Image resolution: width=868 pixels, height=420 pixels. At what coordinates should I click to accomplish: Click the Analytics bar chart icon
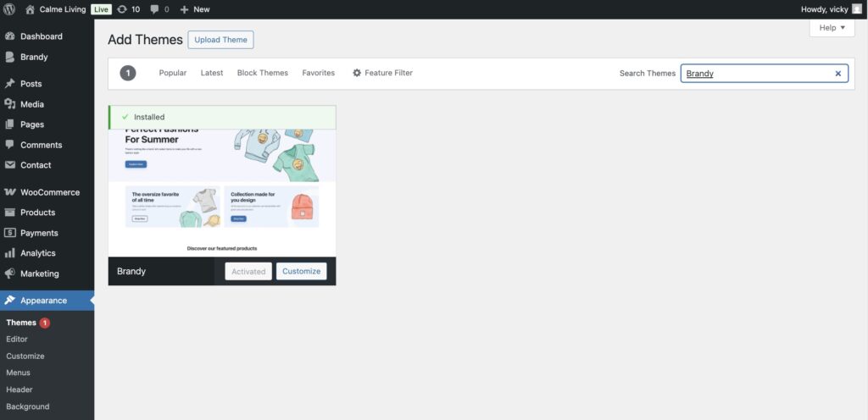pos(9,252)
